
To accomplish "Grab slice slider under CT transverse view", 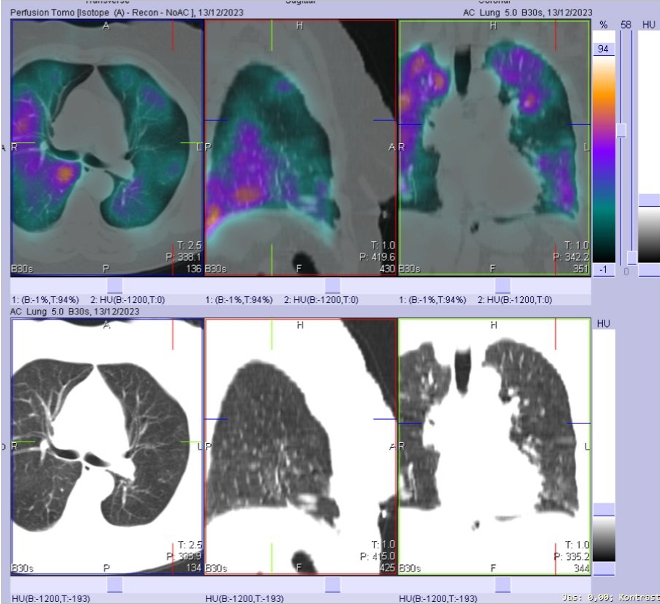I will (x=114, y=585).
